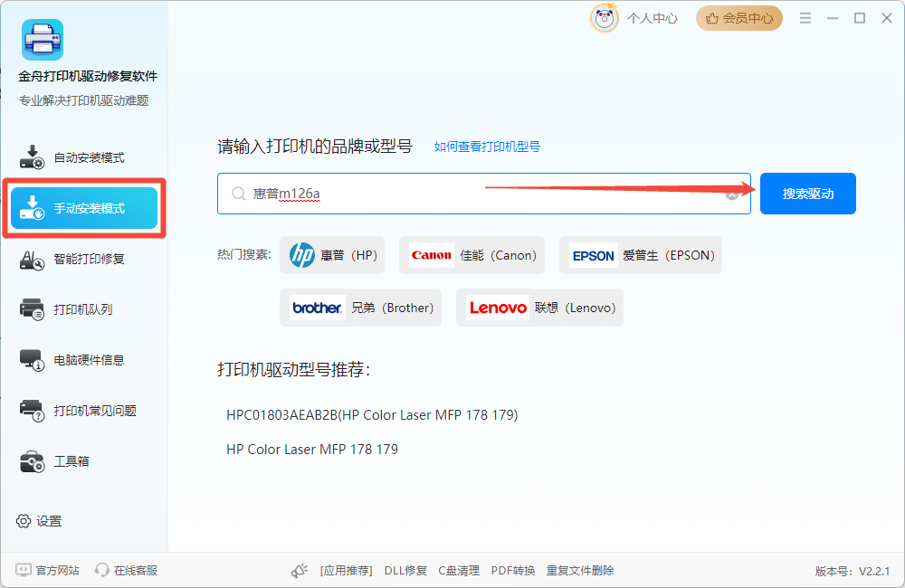
Task: Minimize the window
Action: 833,18
